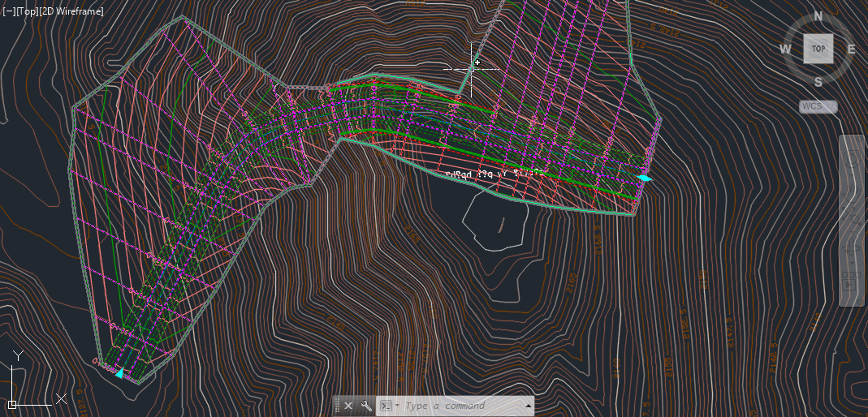
Task: Open the recent commands dropdown arrow
Action: click(x=397, y=406)
